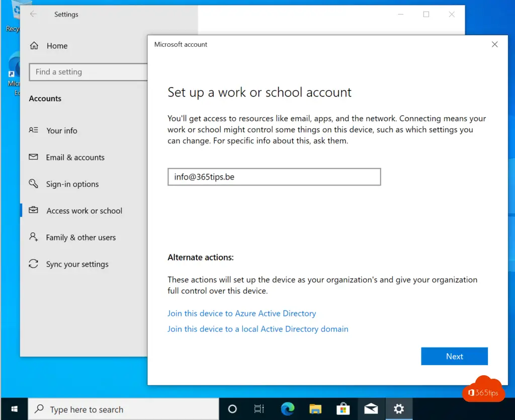Click the Access work or school briefcase icon
This screenshot has width=515, height=420.
(x=34, y=211)
